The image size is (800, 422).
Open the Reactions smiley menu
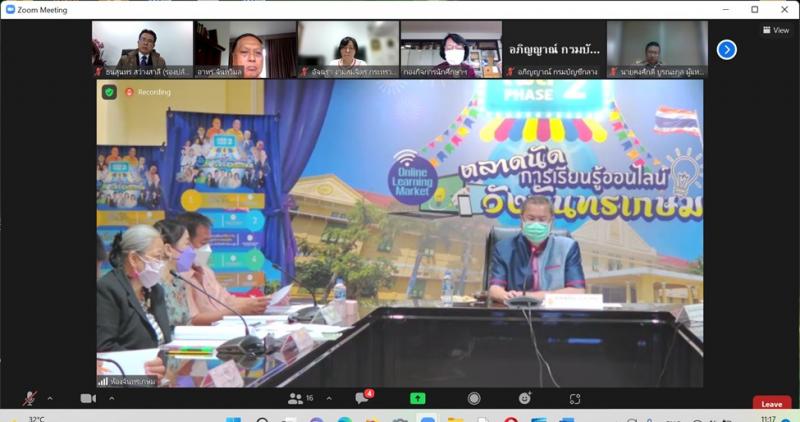click(525, 398)
